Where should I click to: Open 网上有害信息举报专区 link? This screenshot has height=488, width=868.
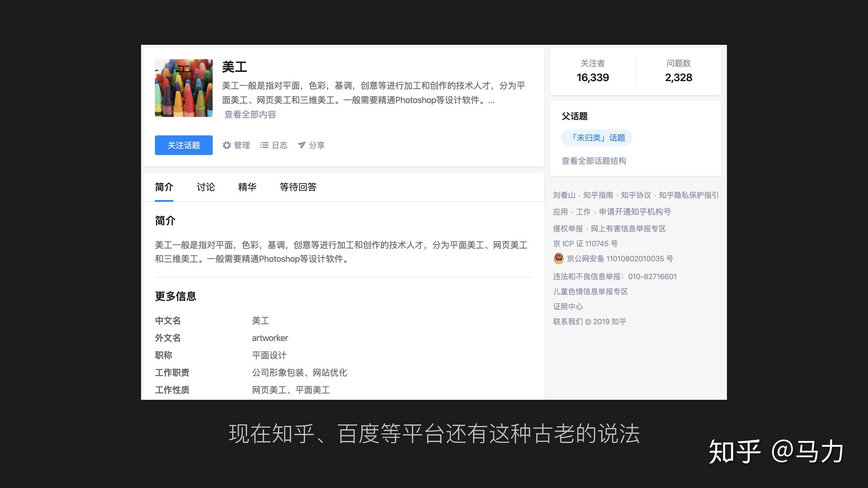tap(628, 228)
